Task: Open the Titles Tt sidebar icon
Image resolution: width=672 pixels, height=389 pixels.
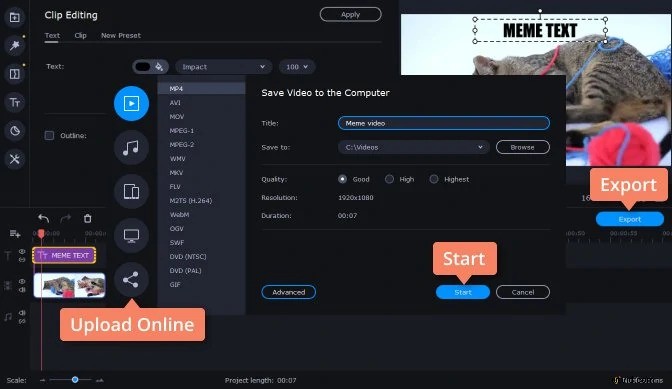Action: click(15, 102)
